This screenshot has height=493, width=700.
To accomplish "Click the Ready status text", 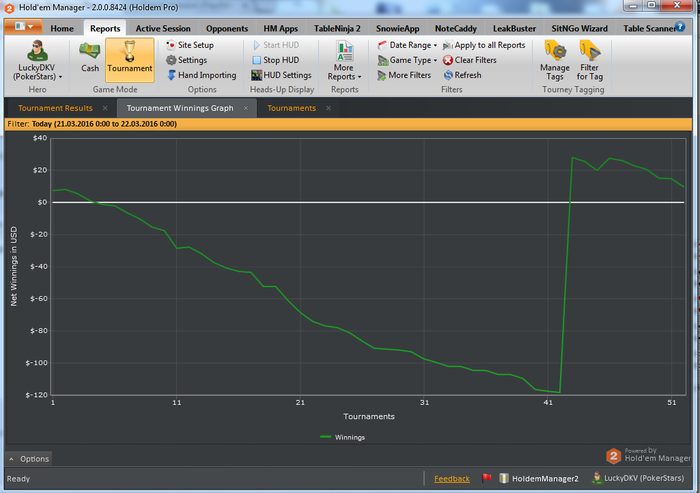I will [x=18, y=479].
